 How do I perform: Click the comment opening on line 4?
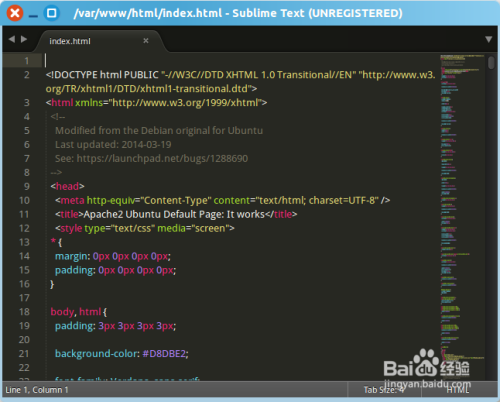pos(58,117)
